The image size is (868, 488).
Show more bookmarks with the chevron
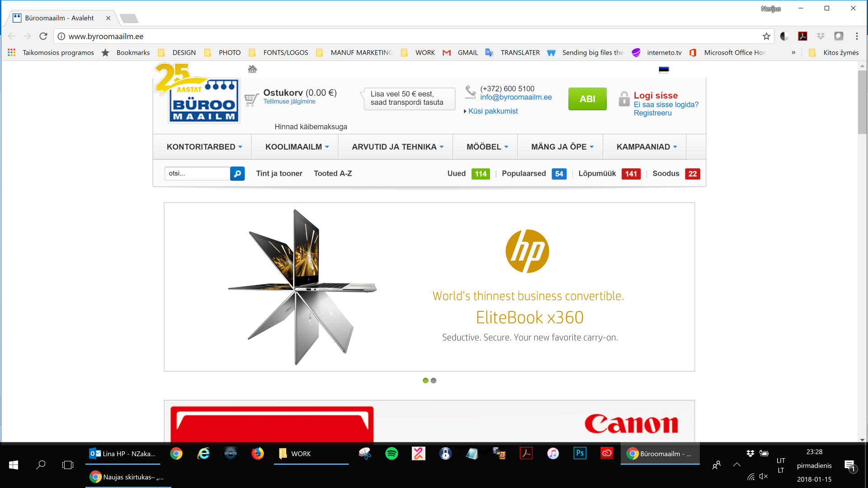pyautogui.click(x=793, y=52)
